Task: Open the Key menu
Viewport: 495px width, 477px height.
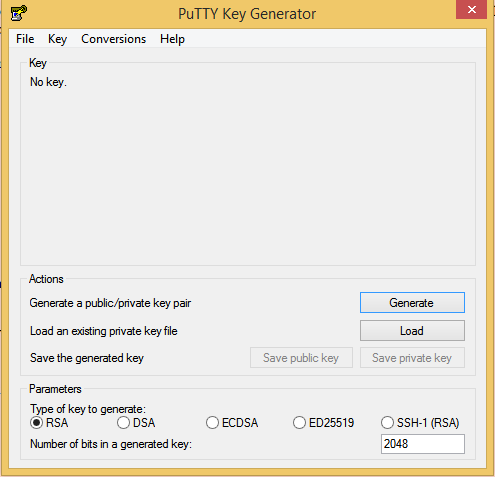Action: tap(57, 39)
